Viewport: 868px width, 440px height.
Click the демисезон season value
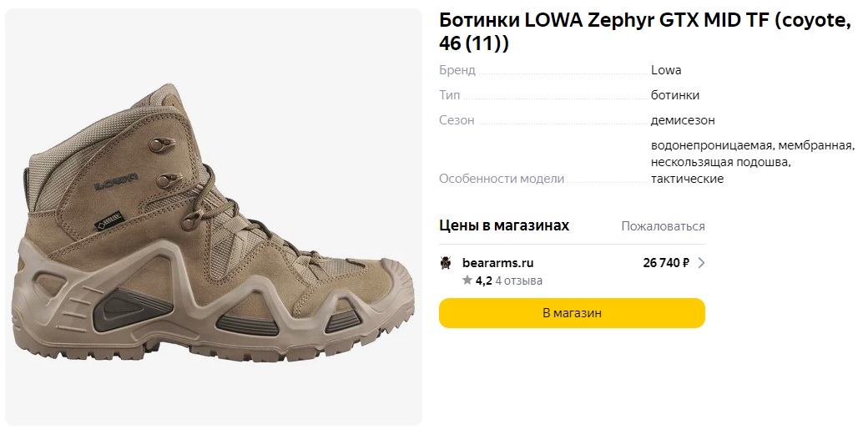[x=683, y=120]
